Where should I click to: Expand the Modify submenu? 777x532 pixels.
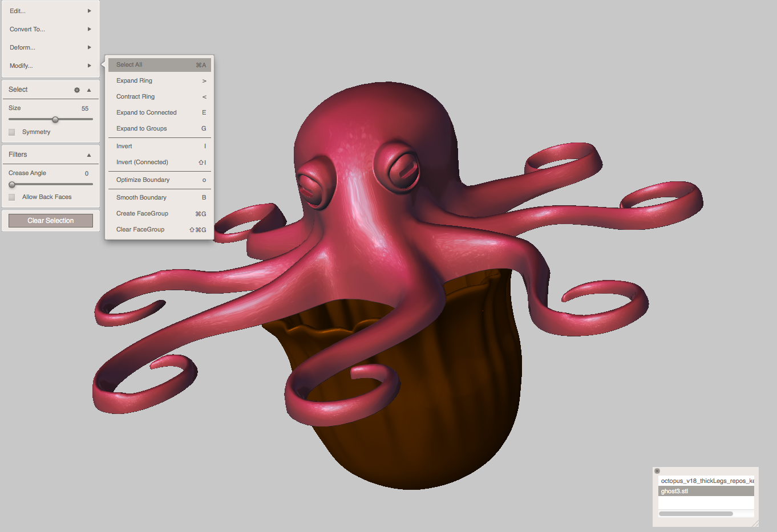pos(89,66)
